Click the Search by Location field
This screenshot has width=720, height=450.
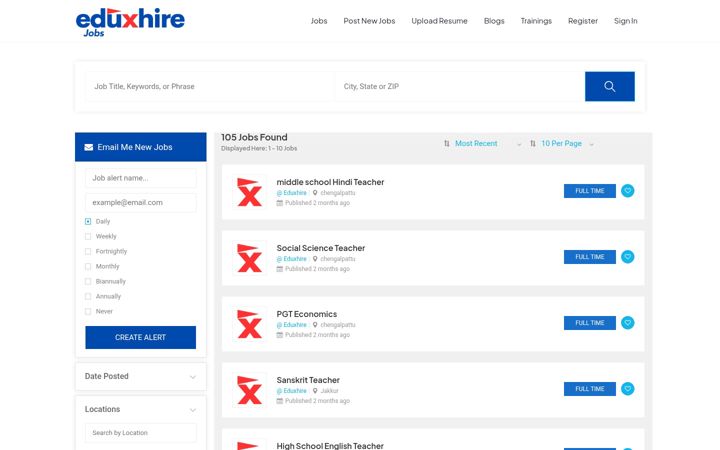141,433
